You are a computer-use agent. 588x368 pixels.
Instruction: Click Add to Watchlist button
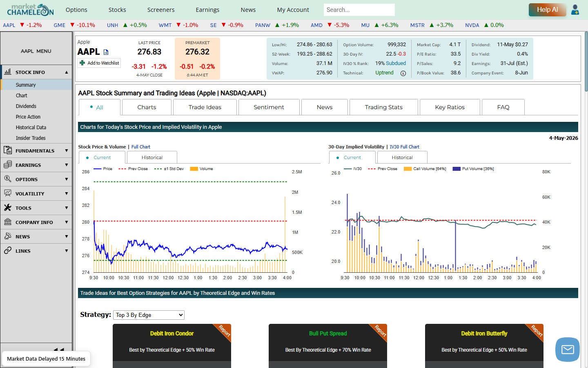coord(99,63)
